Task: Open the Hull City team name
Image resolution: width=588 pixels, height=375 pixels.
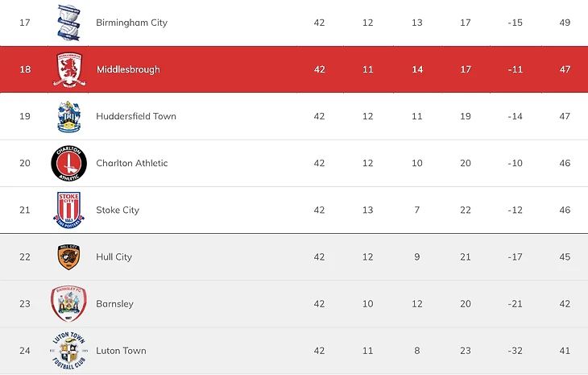Action: coord(114,256)
